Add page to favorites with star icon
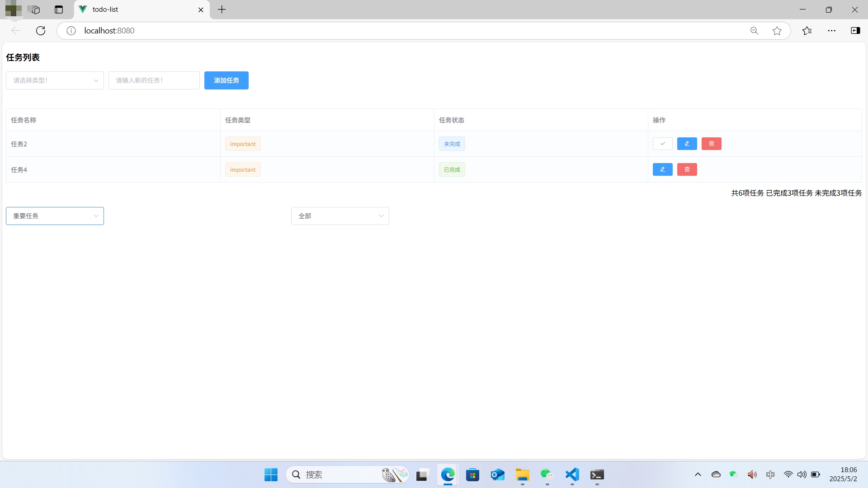 point(777,31)
